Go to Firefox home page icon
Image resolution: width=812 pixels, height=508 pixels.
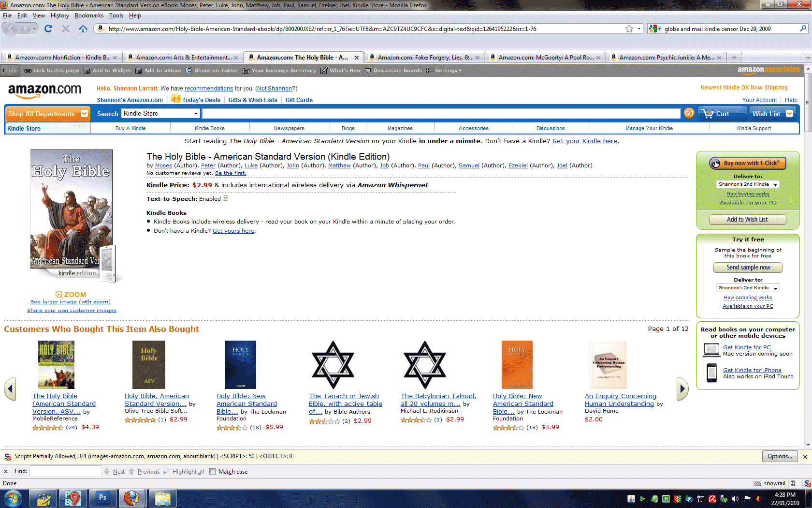83,29
